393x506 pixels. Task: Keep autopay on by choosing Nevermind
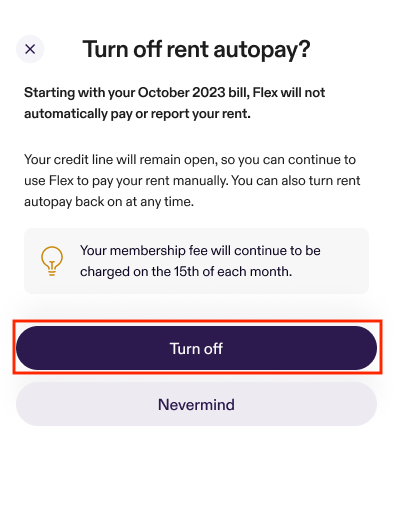pyautogui.click(x=196, y=404)
